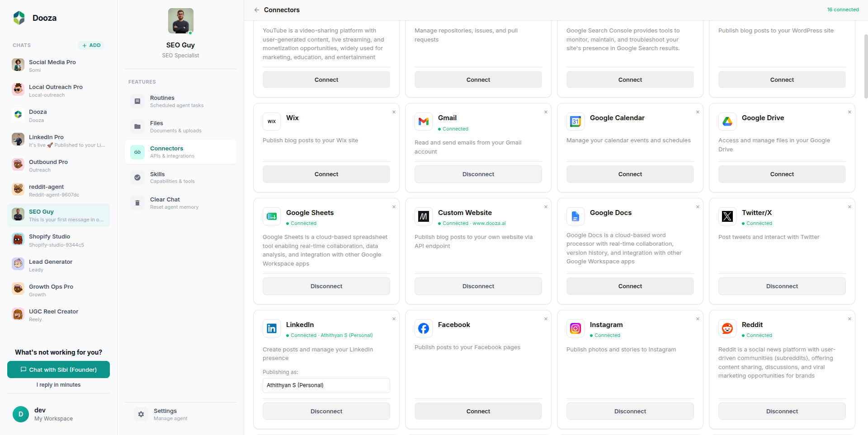
Task: Click the Clear Chat trash icon
Action: (137, 203)
